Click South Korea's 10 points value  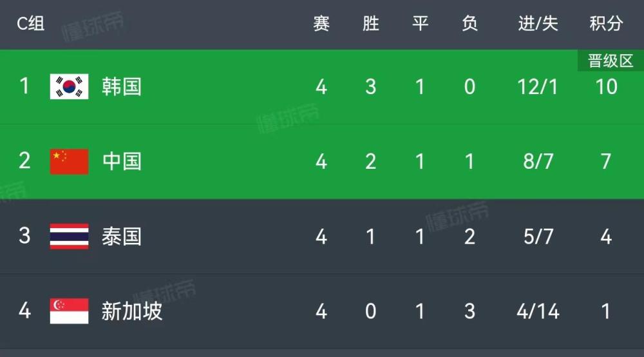coord(606,87)
